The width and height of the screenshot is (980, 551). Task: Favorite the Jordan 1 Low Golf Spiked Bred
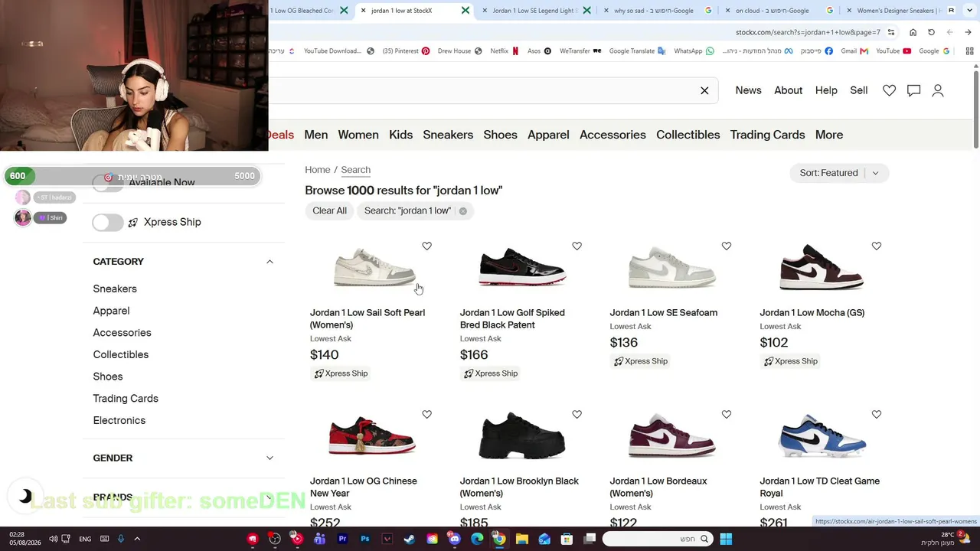pyautogui.click(x=577, y=246)
